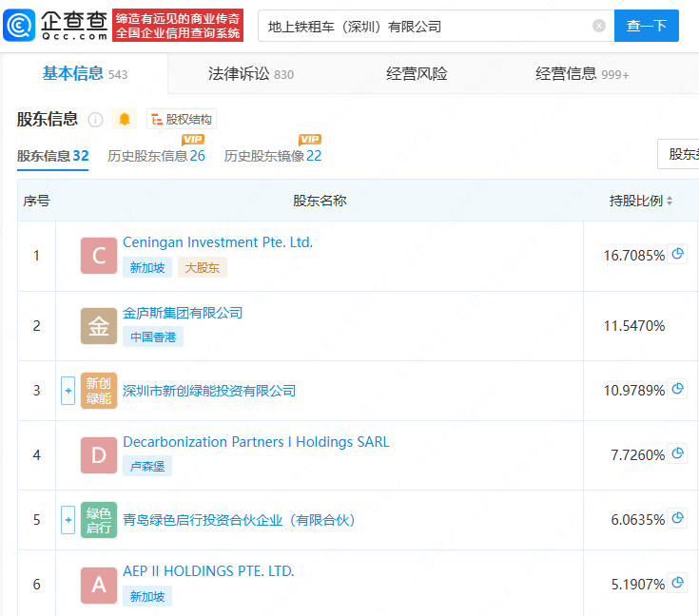Switch to the 经营风险 tab
Screen dimensions: 699x616
(x=417, y=74)
